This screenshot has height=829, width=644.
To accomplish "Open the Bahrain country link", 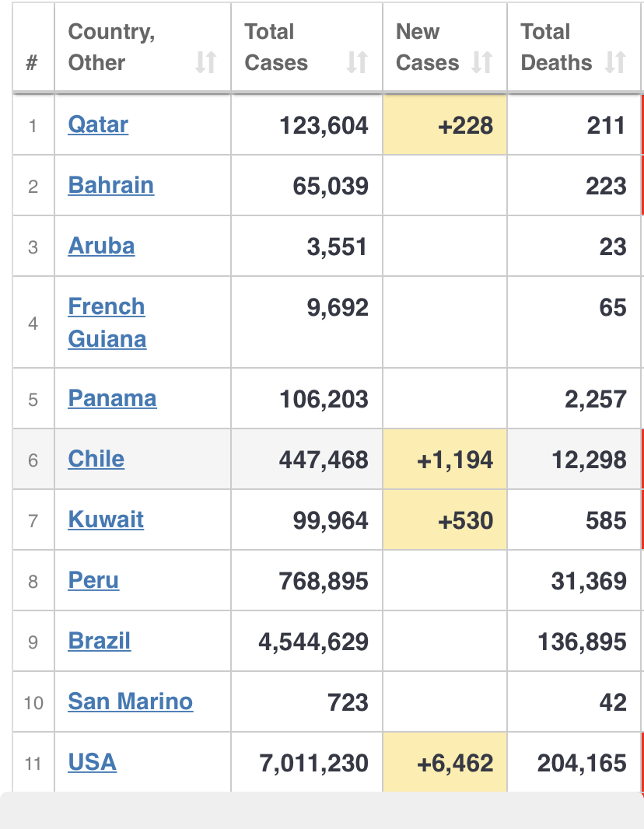I will pos(110,185).
